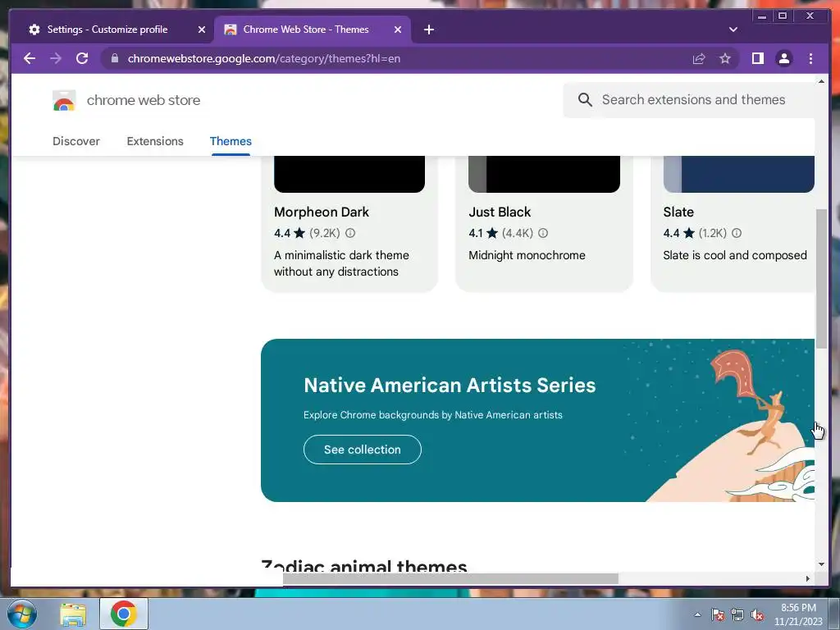
Task: Open the Action Center flag icon
Action: tap(717, 615)
